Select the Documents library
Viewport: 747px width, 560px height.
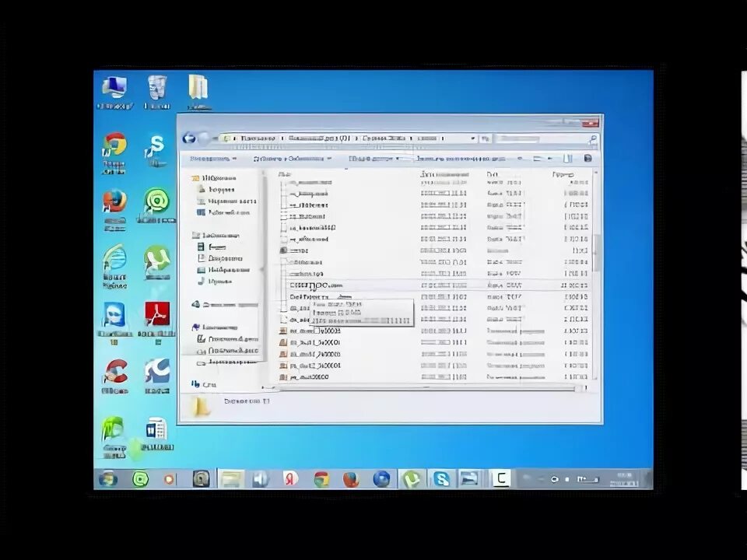(x=220, y=258)
